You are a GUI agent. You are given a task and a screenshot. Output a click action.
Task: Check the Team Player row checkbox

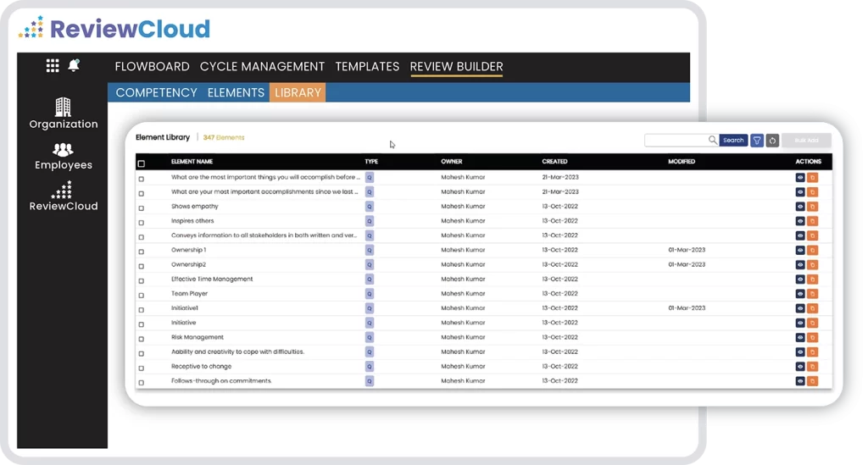tap(142, 296)
